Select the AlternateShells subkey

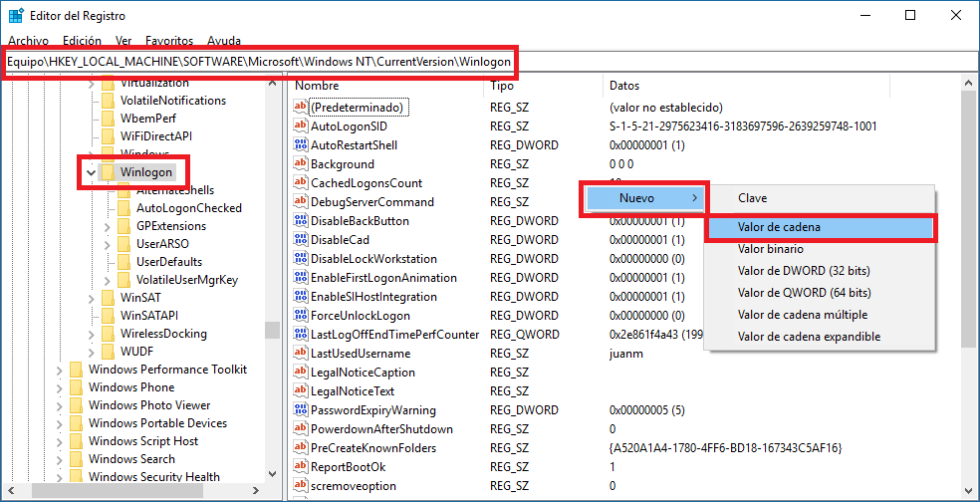point(175,190)
